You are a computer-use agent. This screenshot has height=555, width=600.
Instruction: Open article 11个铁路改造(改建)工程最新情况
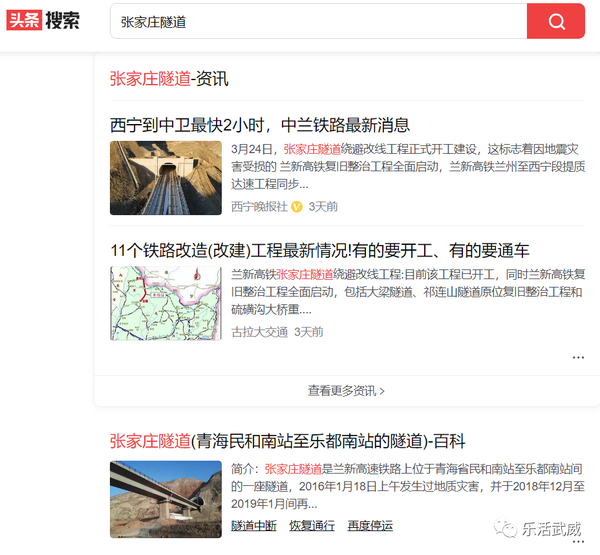[320, 251]
